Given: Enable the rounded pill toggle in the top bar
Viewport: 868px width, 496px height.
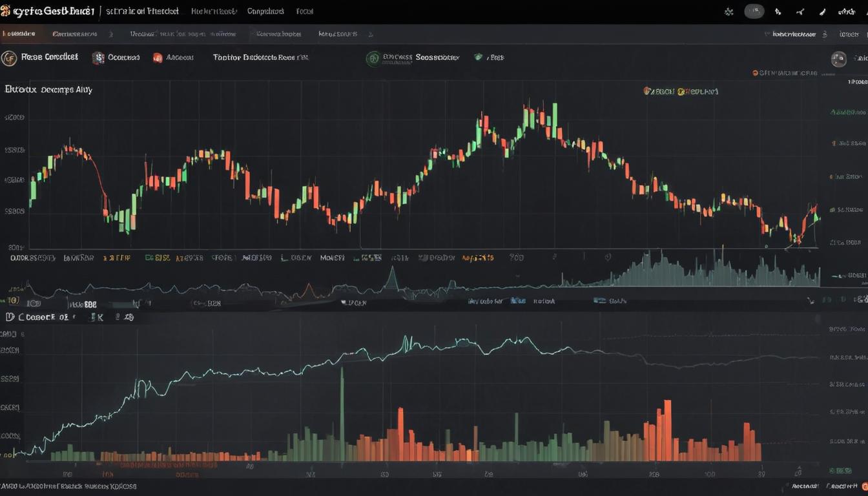Looking at the screenshot, I should 754,11.
